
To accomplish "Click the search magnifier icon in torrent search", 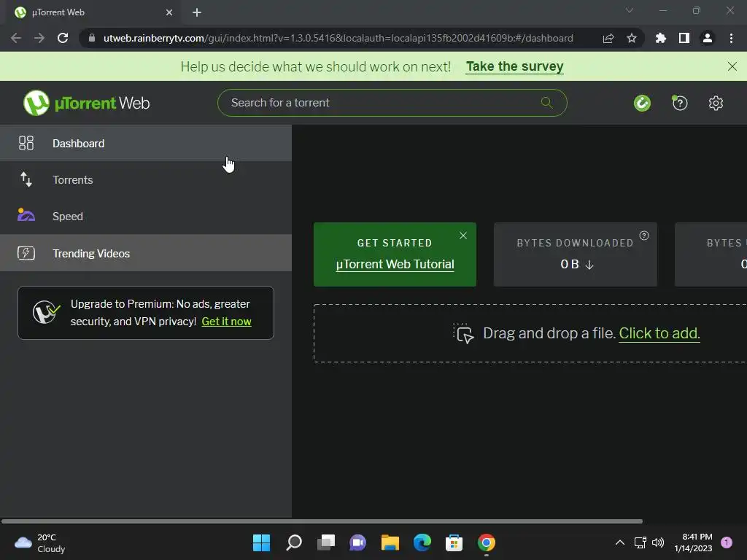I will pos(547,102).
